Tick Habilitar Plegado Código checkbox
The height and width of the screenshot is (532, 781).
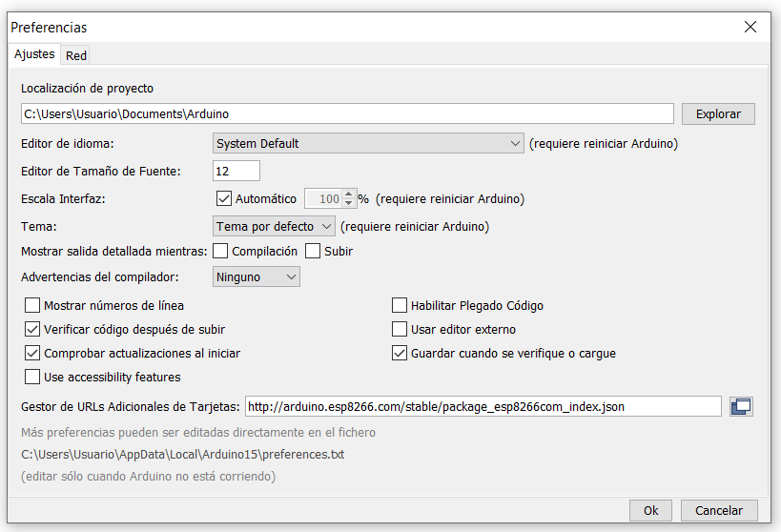[x=401, y=306]
